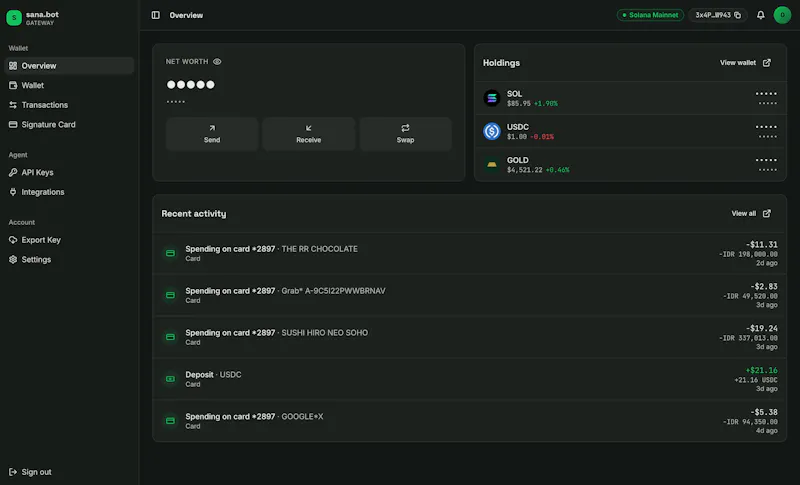Open notifications bell icon

click(760, 15)
